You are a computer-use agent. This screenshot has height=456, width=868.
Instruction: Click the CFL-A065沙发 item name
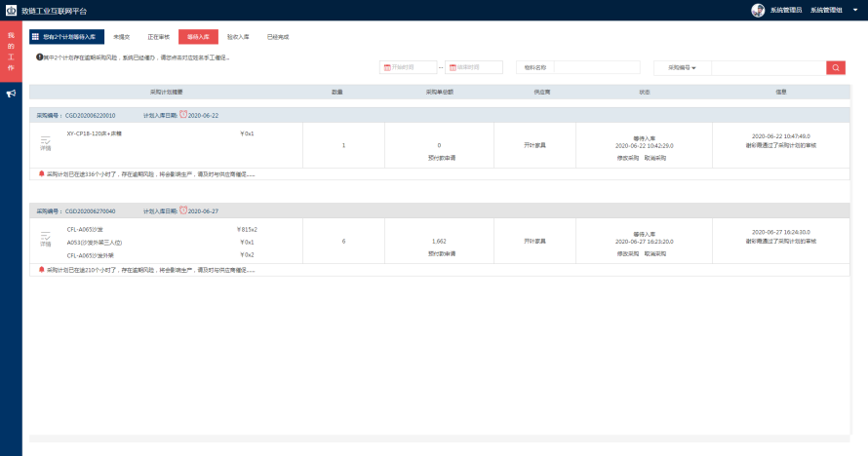point(85,229)
